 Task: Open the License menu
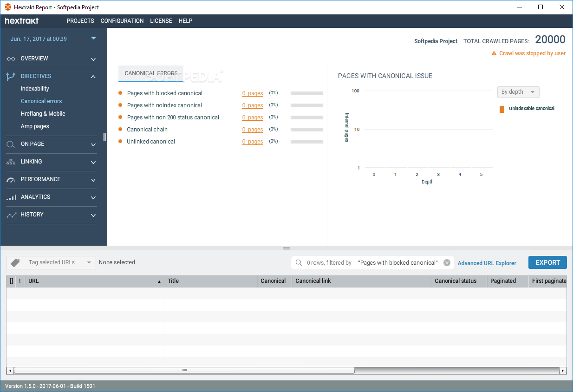coord(161,21)
